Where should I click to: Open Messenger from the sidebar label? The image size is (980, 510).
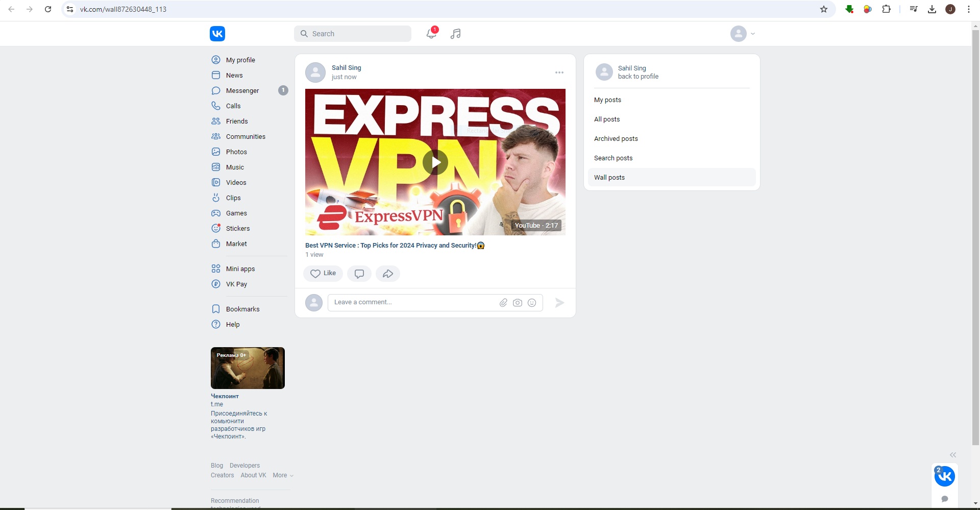click(x=242, y=90)
